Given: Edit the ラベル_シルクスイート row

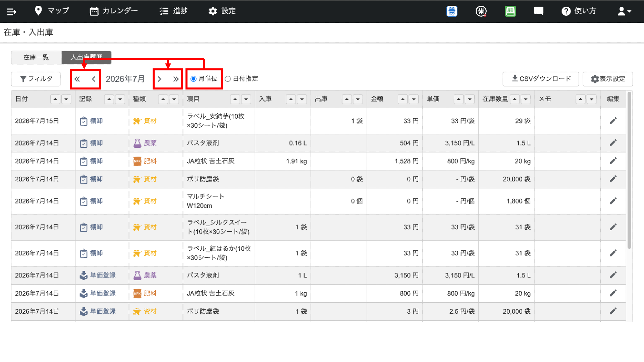Looking at the screenshot, I should (x=613, y=227).
